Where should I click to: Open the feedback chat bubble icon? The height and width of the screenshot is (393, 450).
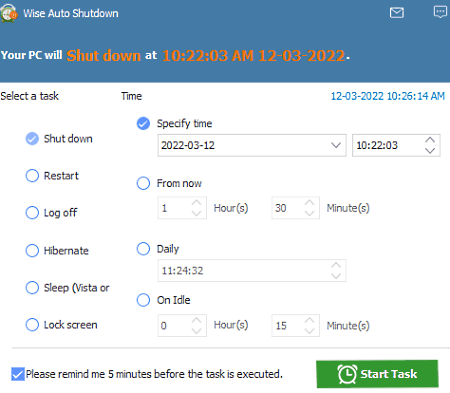(x=440, y=12)
